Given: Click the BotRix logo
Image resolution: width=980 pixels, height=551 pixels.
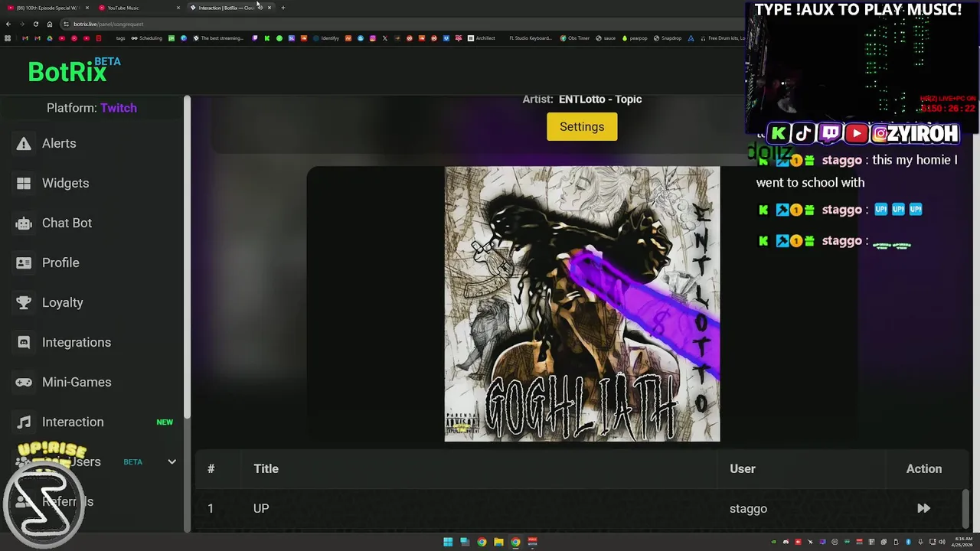Looking at the screenshot, I should coord(73,70).
